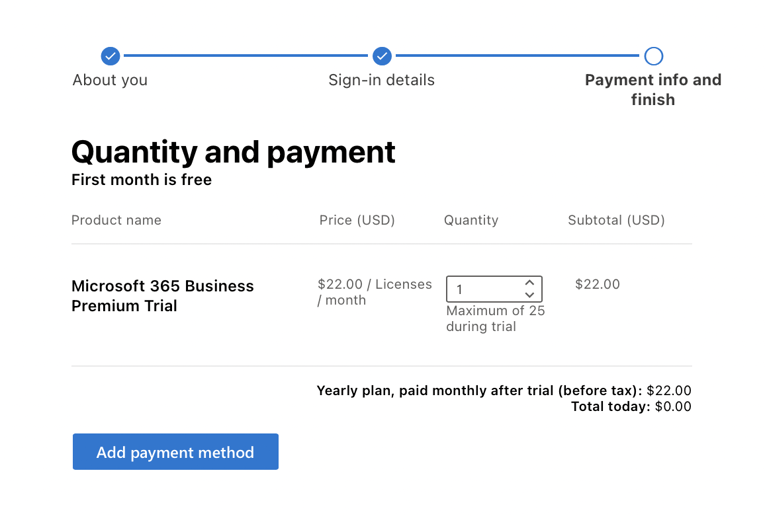Click the $22.00 / Licenses / month price

375,292
